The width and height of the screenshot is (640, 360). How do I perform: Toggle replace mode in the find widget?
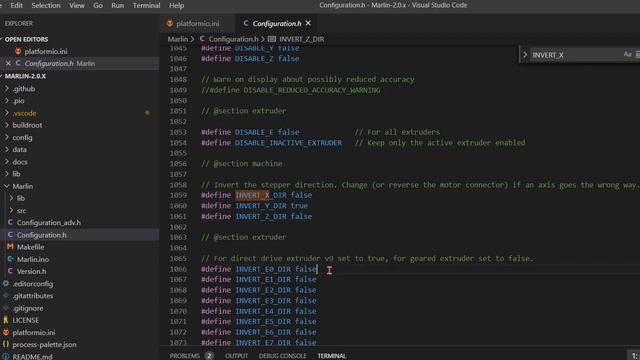click(525, 55)
